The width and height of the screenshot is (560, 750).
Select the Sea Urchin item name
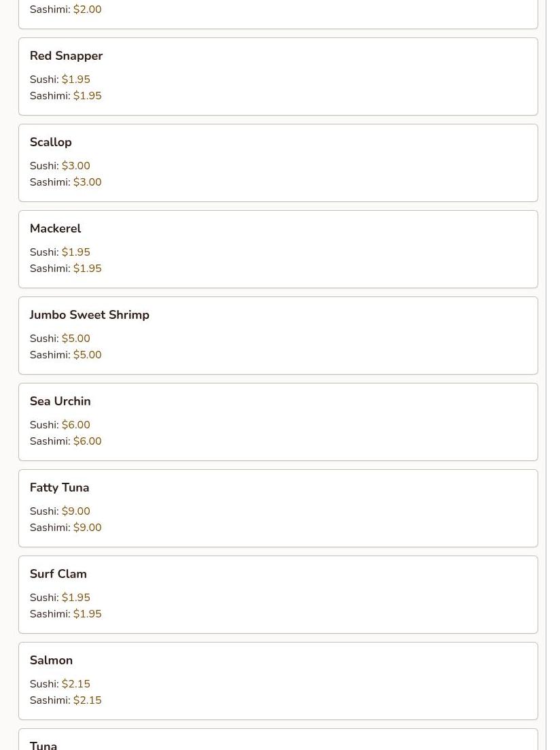click(60, 401)
